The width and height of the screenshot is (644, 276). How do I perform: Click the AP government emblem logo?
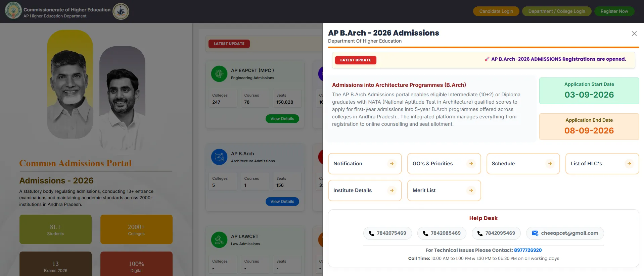(x=13, y=11)
